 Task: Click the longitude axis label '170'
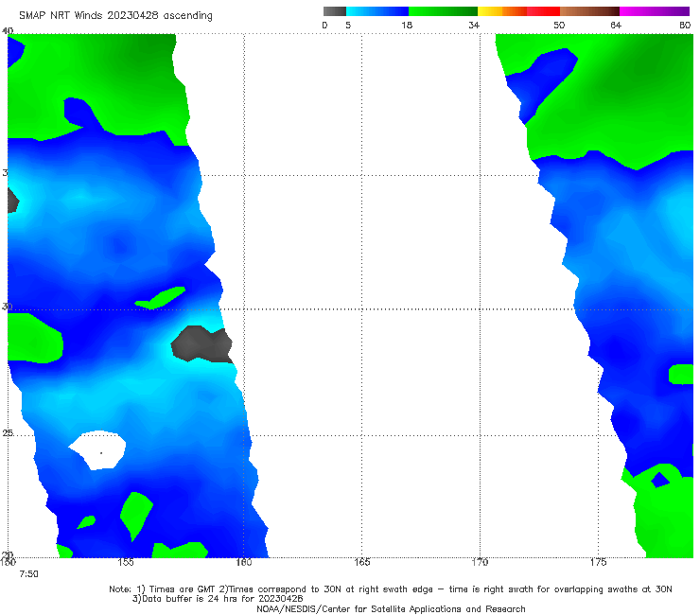(480, 562)
